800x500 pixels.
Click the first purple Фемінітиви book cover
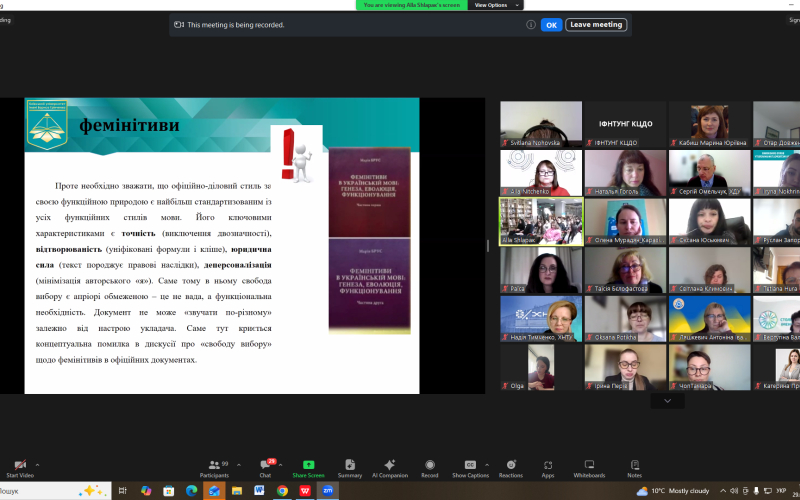click(x=369, y=192)
